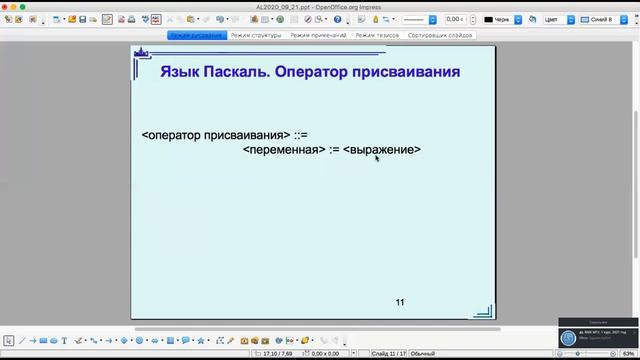This screenshot has width=640, height=360.
Task: Select the Stars shapes tool
Action: click(201, 340)
